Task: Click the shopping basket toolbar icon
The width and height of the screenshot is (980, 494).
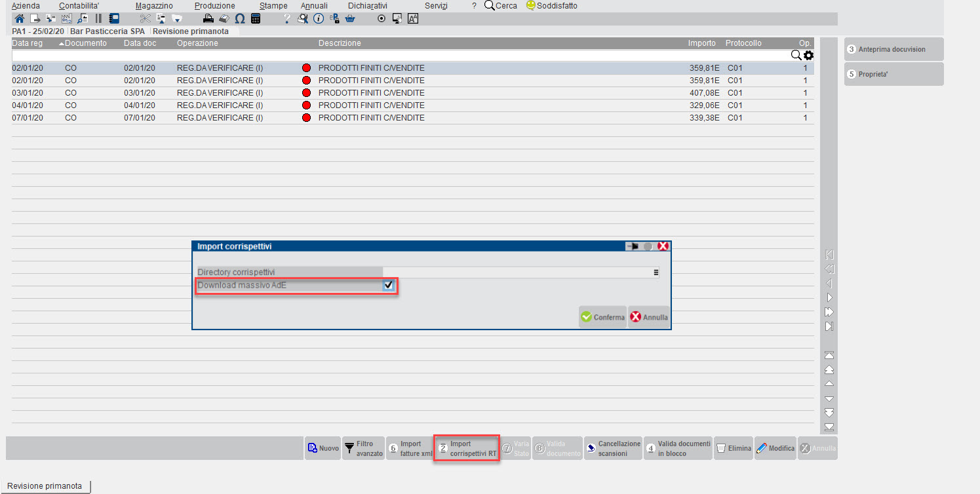Action: [x=350, y=18]
